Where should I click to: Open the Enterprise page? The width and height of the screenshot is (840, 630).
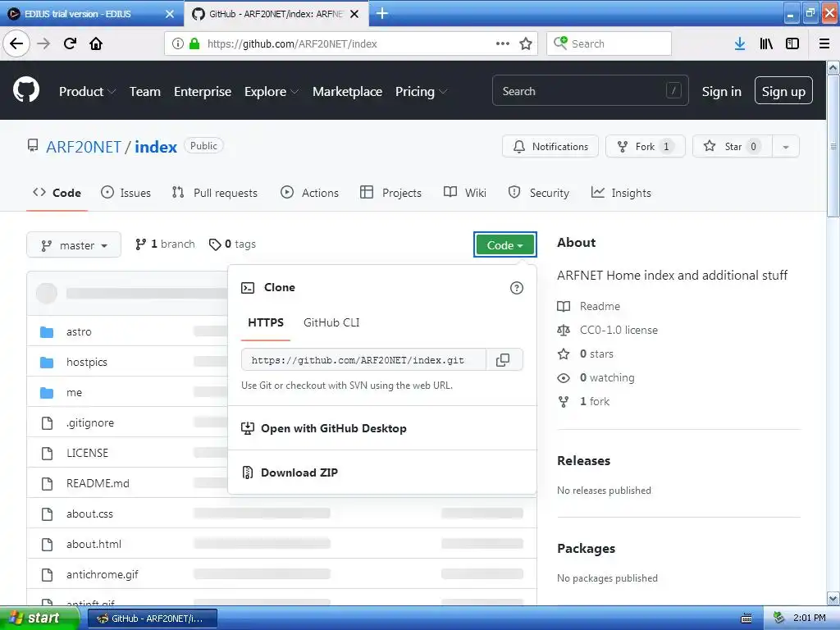(203, 92)
